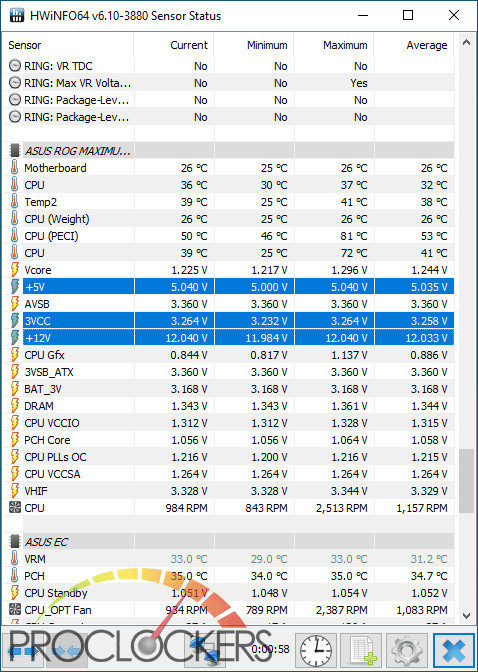Select the ASUS ROG MAXIMU… group header
Screen dimensions: 478x672
coord(229,151)
